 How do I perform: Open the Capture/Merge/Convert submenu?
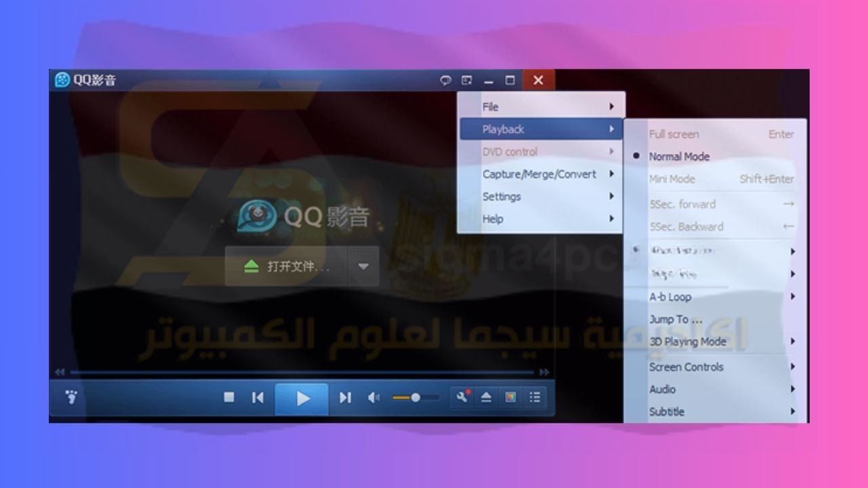coord(541,174)
